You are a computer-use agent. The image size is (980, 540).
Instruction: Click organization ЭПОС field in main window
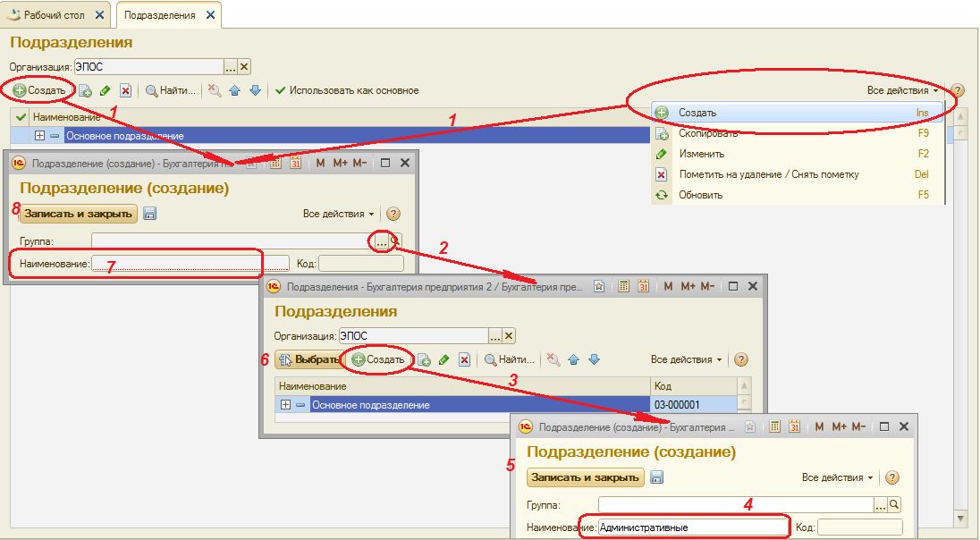(x=148, y=67)
